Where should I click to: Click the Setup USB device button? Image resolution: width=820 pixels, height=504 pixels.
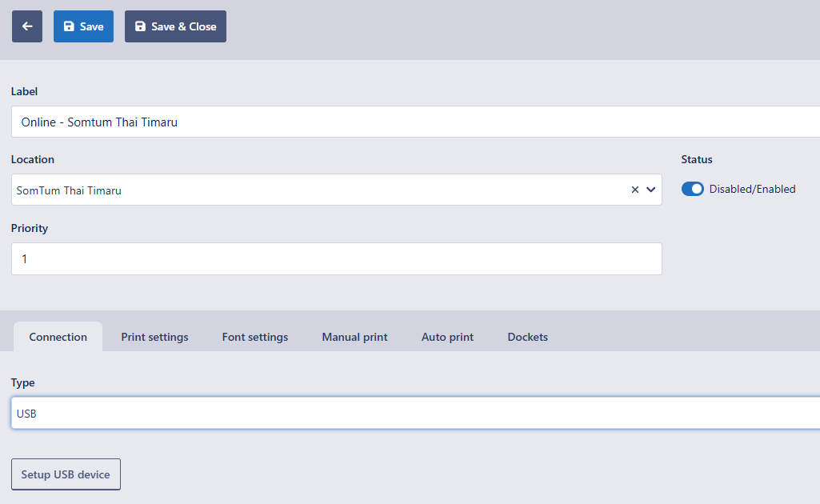pos(66,474)
